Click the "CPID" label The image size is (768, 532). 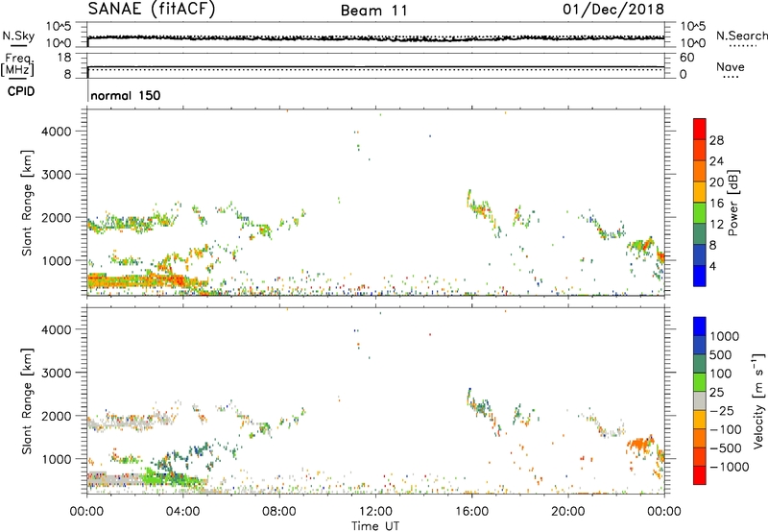tap(20, 91)
